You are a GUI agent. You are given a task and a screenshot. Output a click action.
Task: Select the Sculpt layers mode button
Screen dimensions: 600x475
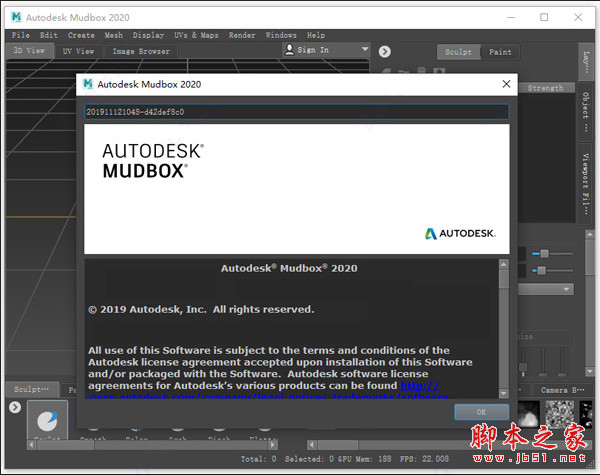[458, 52]
